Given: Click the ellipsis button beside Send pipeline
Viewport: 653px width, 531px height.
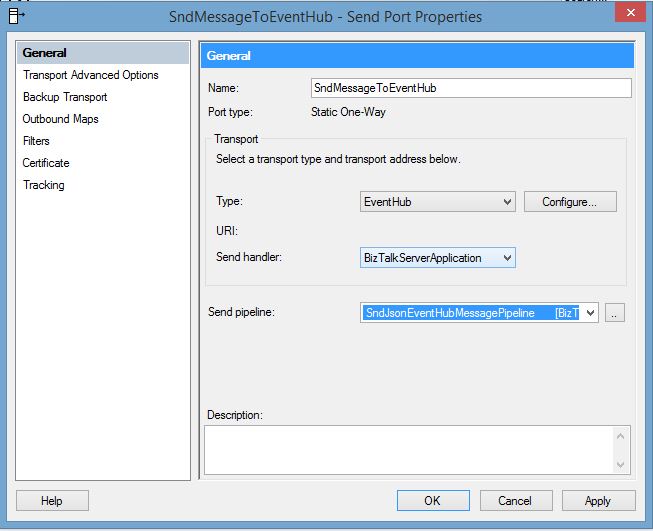Looking at the screenshot, I should [x=614, y=313].
